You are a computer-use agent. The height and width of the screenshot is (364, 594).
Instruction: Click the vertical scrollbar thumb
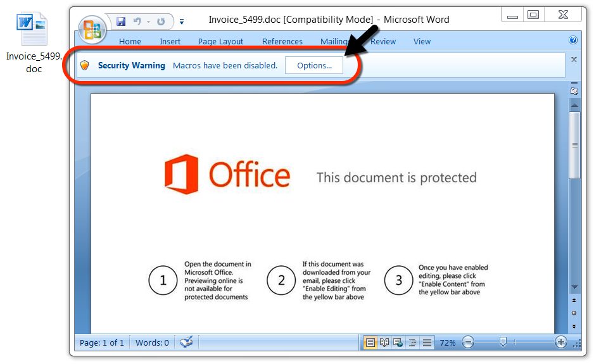(574, 145)
